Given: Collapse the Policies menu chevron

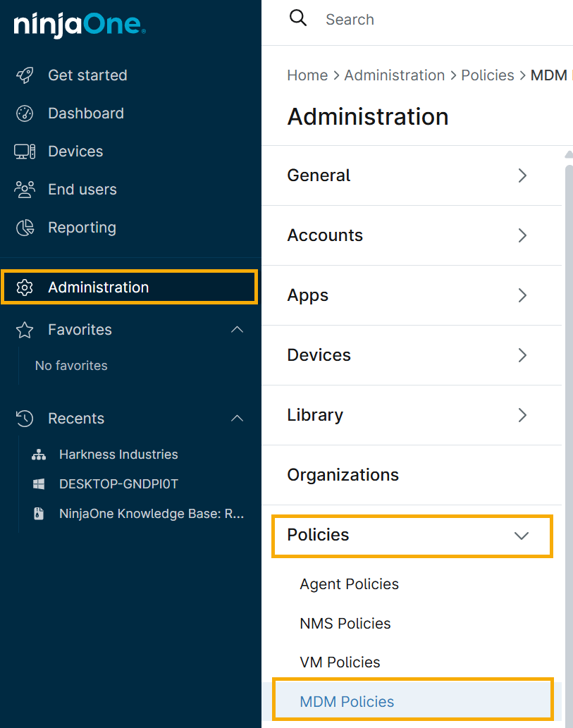Looking at the screenshot, I should click(522, 536).
